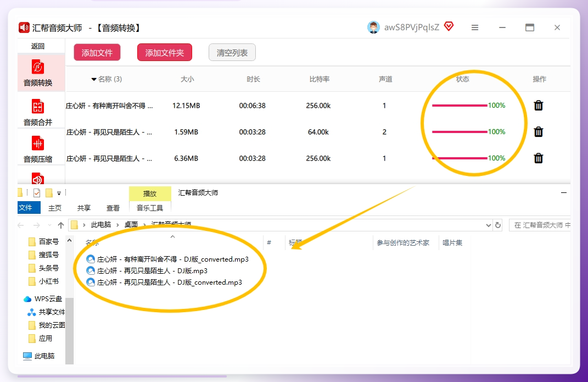Click progress bar of the 64.00k bitrate row
Viewport: 588px width, 382px height.
pyautogui.click(x=460, y=132)
